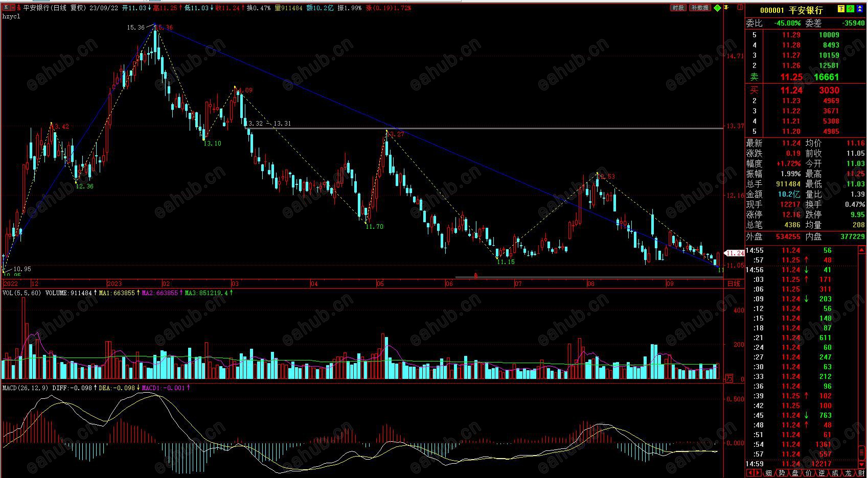This screenshot has height=478, width=868.
Task: Click the 内盘 value 377229
Action: tap(852, 236)
